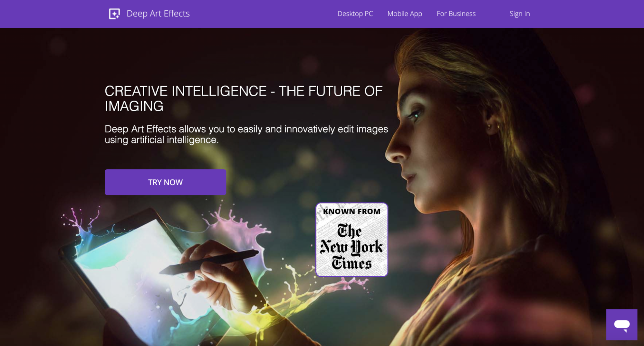Click the Sign In link
The image size is (644, 346).
click(519, 14)
